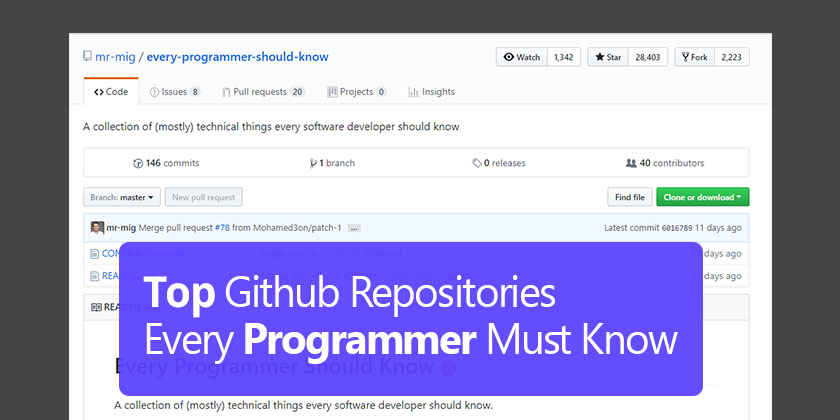The height and width of the screenshot is (420, 840).
Task: Switch to the Code tab
Action: (111, 92)
